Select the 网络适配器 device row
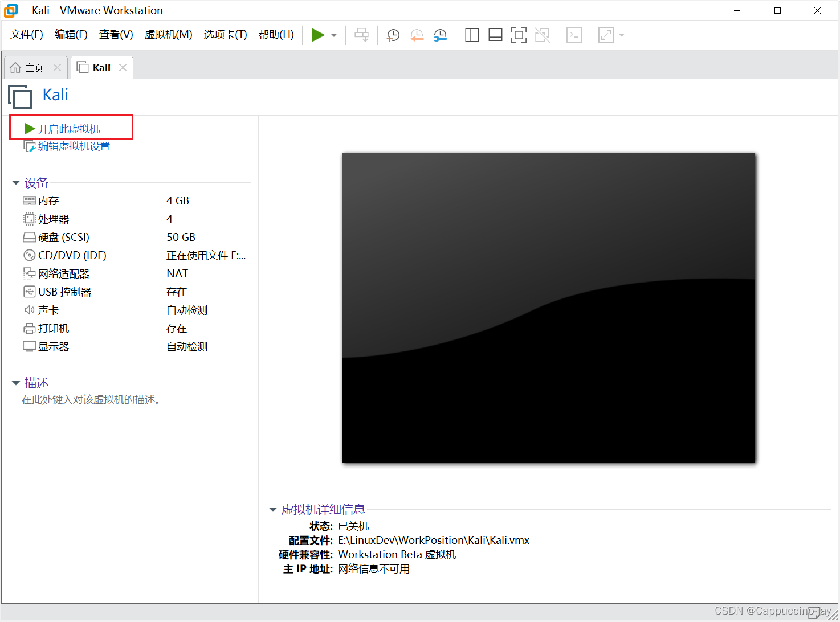Image resolution: width=840 pixels, height=622 pixels. click(134, 273)
